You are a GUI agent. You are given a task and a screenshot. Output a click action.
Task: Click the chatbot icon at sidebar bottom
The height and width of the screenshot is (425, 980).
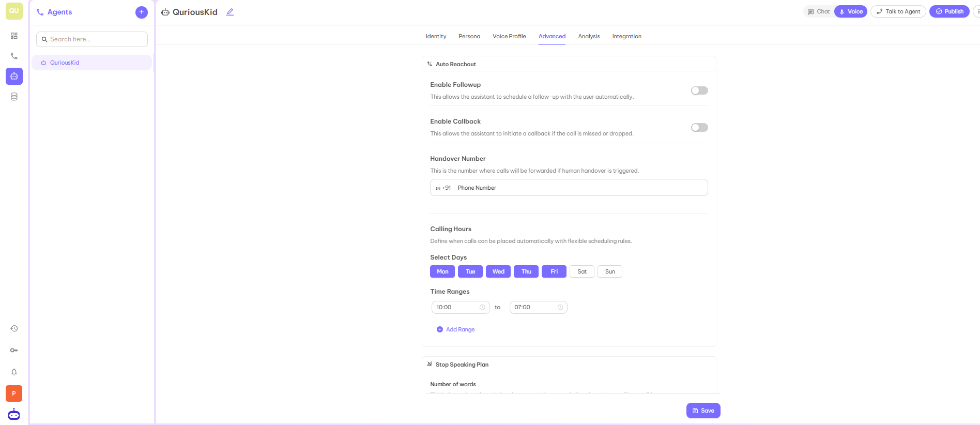tap(14, 414)
